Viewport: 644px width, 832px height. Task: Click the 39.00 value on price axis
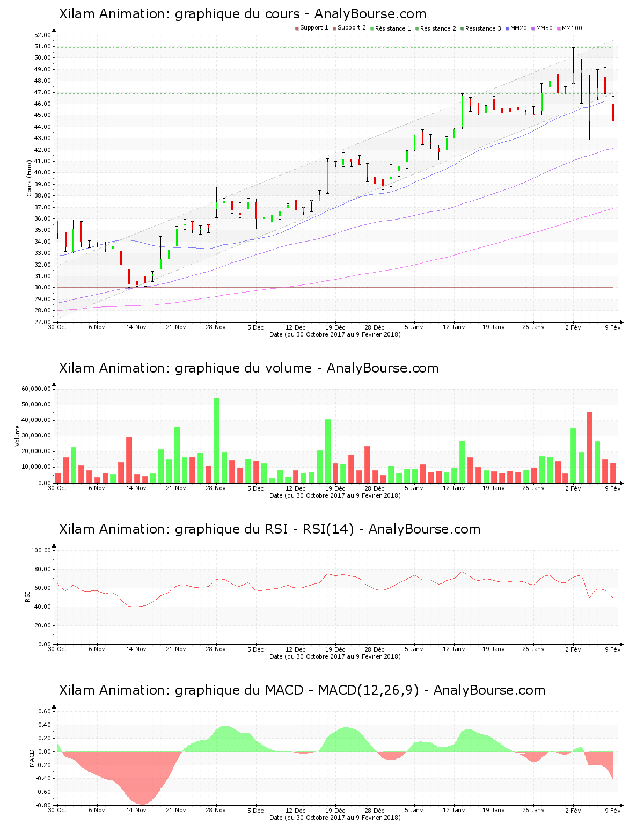pyautogui.click(x=43, y=184)
